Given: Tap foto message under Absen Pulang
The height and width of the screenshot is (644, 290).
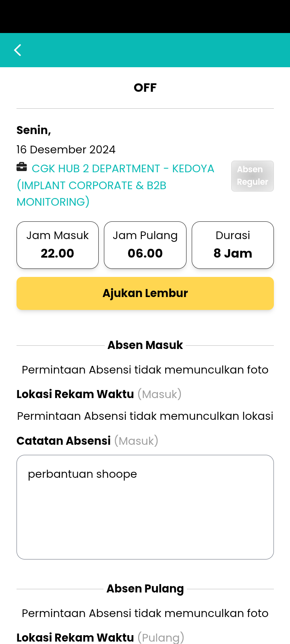Looking at the screenshot, I should point(145,613).
